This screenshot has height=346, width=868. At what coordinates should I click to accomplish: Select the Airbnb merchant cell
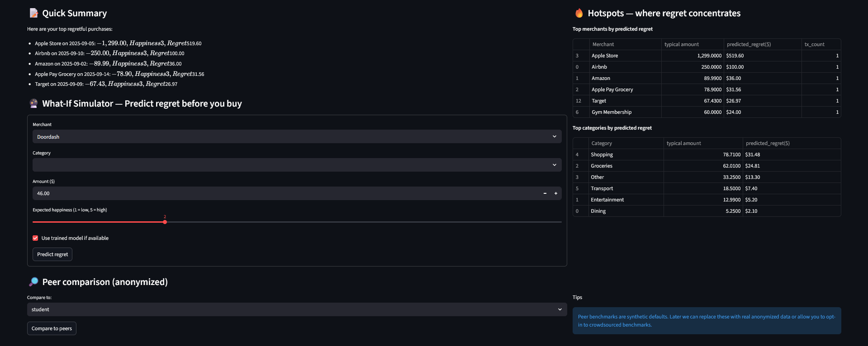coord(626,67)
